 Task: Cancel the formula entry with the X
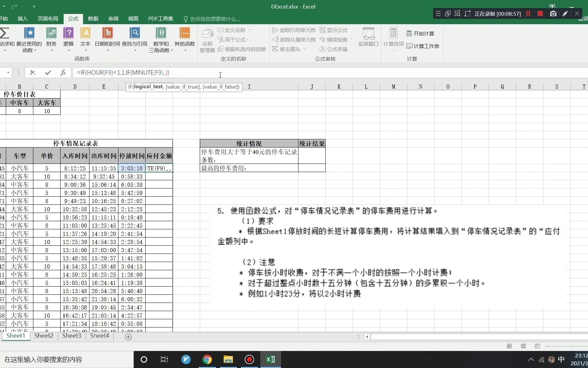coord(33,73)
